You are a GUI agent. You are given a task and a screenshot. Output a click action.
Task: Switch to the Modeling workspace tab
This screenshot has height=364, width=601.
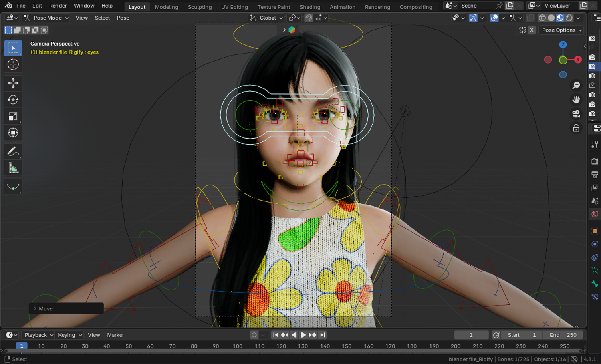(x=167, y=7)
